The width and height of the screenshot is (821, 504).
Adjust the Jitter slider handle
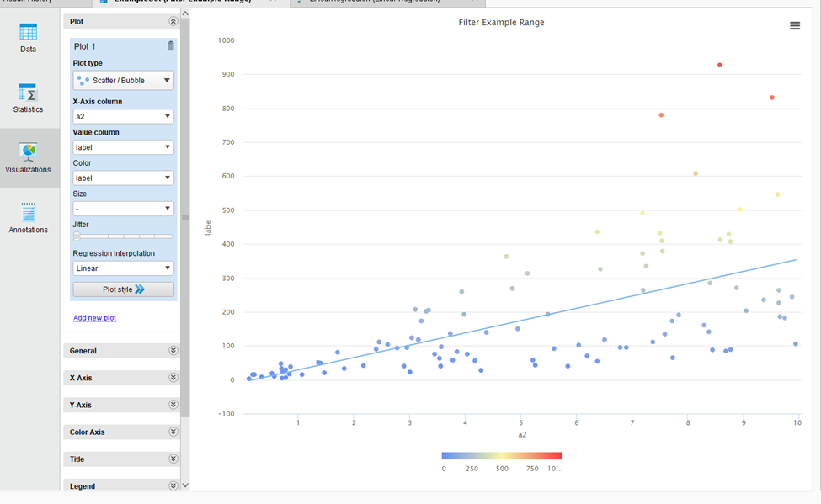[x=77, y=236]
